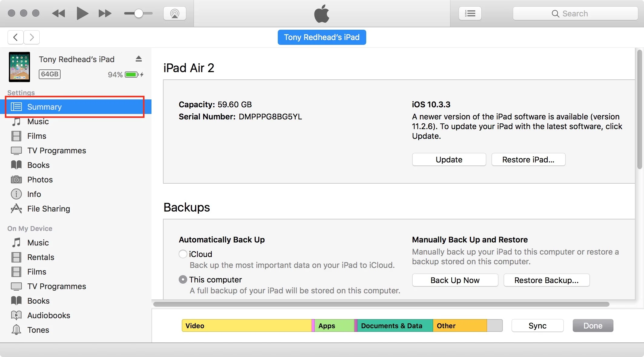The width and height of the screenshot is (644, 357).
Task: Click the Other storage segment
Action: (460, 326)
